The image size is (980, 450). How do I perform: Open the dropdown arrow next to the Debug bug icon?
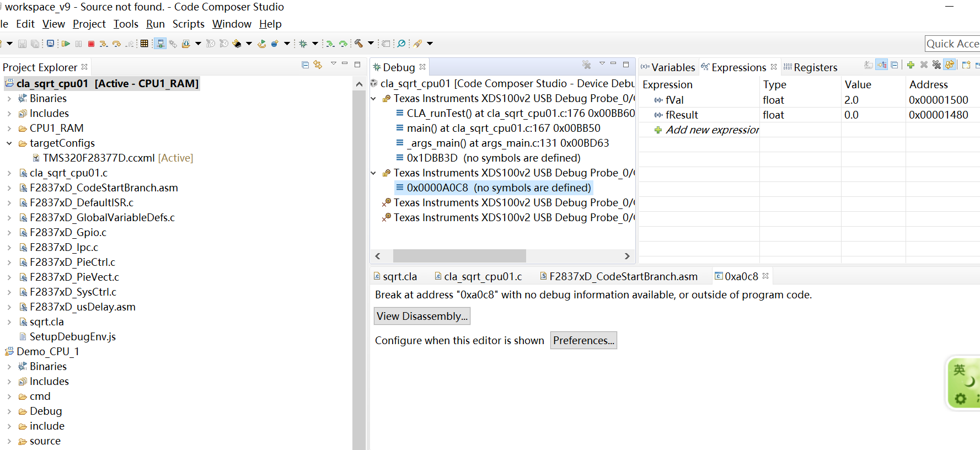pos(315,44)
